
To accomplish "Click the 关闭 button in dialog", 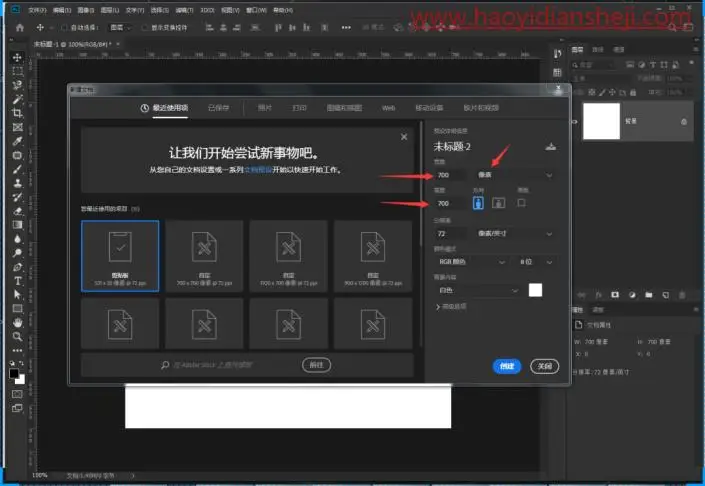I will click(x=545, y=366).
